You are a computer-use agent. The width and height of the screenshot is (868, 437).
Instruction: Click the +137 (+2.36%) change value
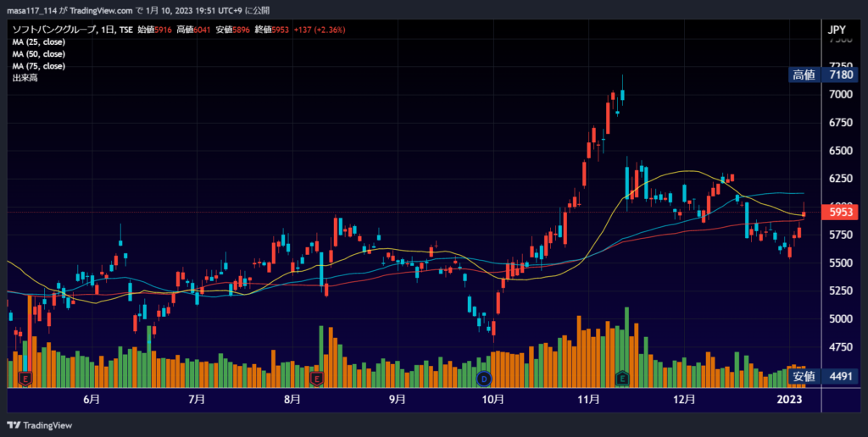coord(320,30)
